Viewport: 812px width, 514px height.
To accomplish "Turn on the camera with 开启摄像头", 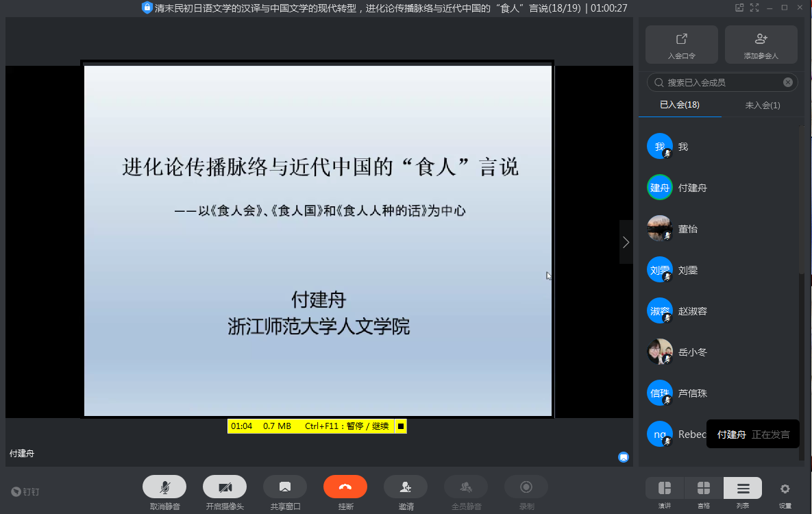I will click(x=225, y=487).
